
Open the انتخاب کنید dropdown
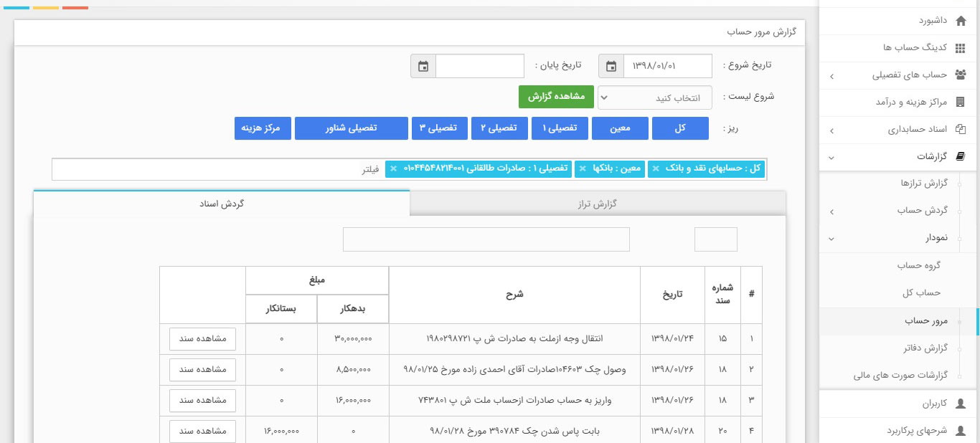tap(654, 97)
